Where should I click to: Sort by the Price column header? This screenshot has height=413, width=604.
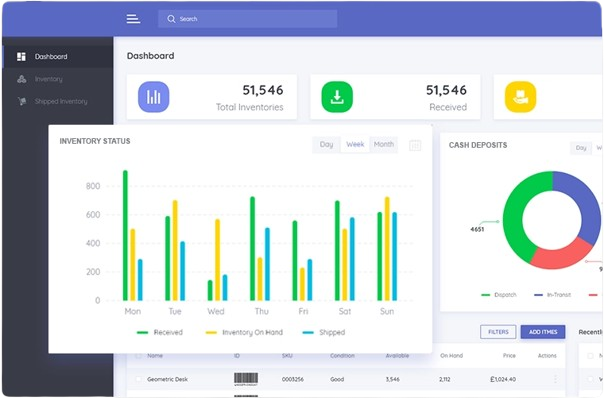509,356
